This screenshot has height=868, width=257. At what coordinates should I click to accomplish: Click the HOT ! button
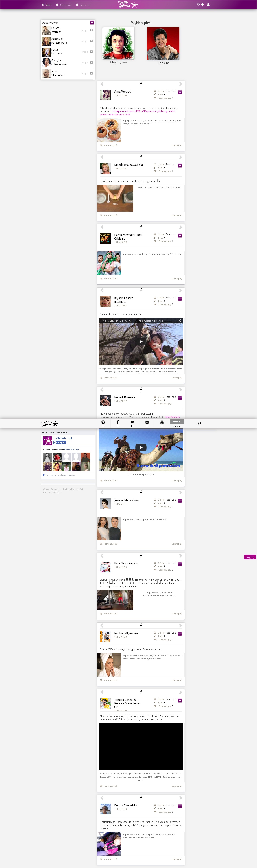176,421
